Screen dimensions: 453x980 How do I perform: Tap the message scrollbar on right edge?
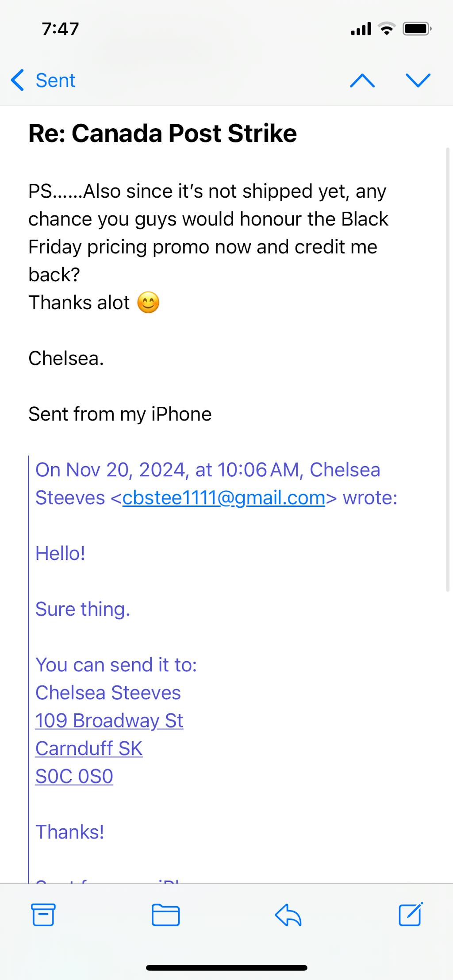[448, 369]
